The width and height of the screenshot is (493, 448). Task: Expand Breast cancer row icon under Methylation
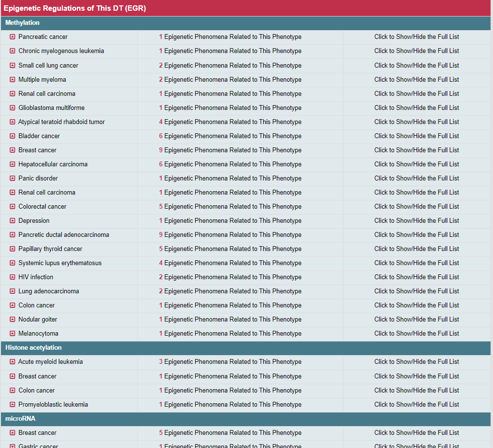pos(12,150)
